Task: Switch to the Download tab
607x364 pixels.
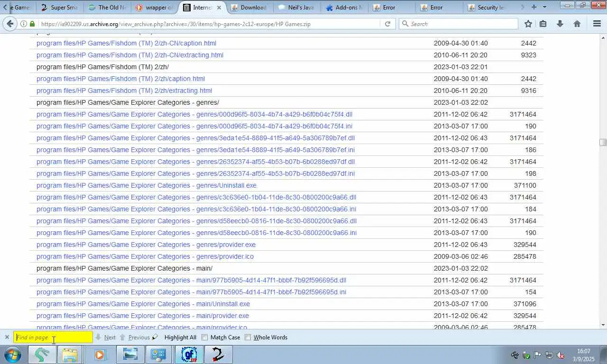Action: pos(249,7)
